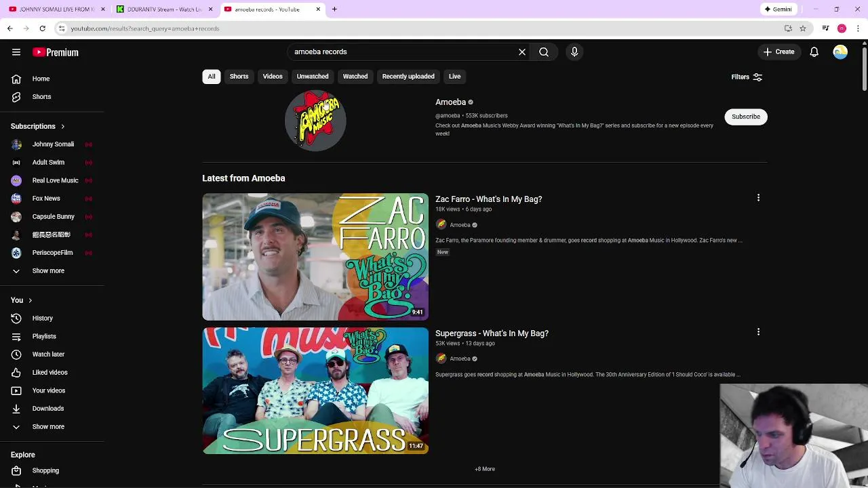Viewport: 868px width, 488px height.
Task: Go back in browser
Action: 9,28
